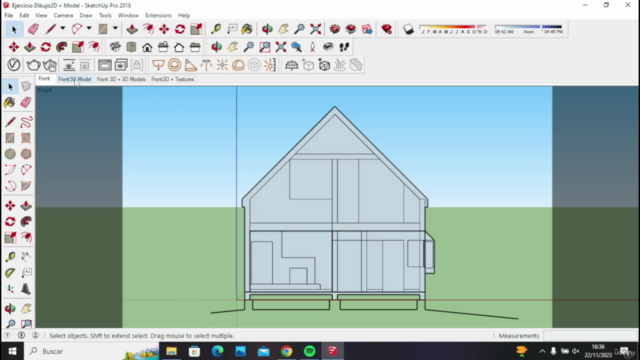Open the Camera menu
The width and height of the screenshot is (640, 360).
tap(63, 16)
